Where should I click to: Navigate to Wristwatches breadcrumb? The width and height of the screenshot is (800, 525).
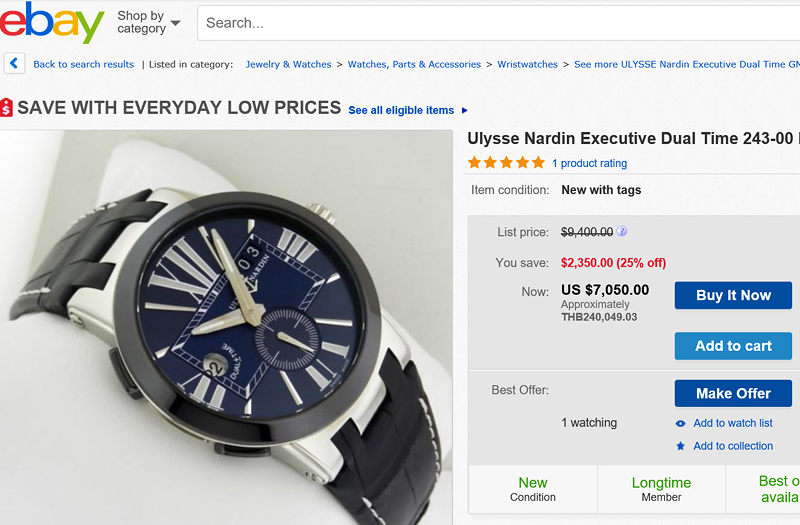527,64
